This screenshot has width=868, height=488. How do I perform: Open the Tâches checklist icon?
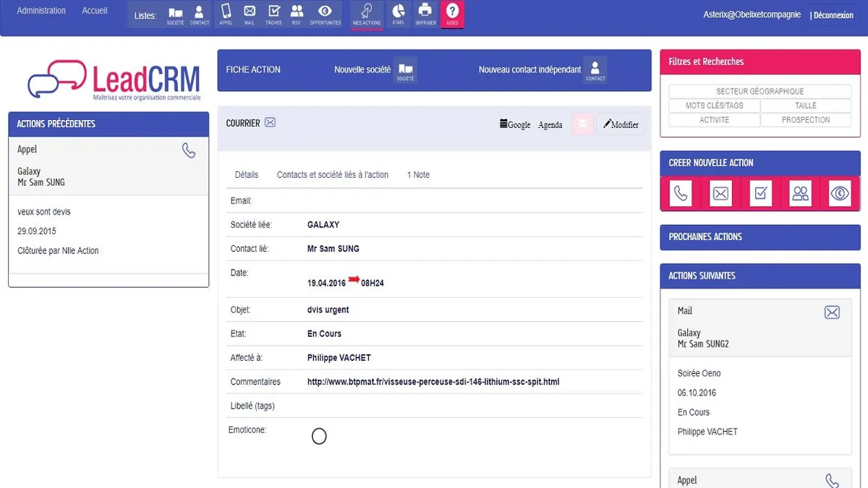[x=273, y=14]
